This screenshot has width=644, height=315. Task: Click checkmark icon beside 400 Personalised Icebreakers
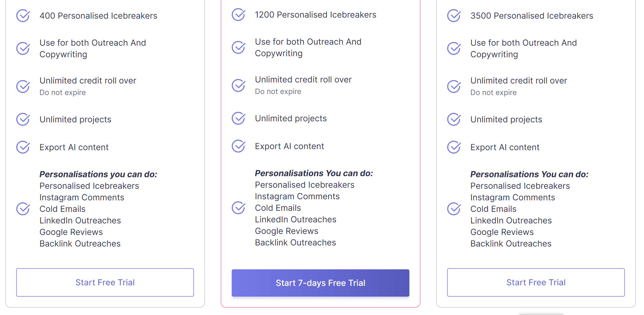pyautogui.click(x=23, y=16)
